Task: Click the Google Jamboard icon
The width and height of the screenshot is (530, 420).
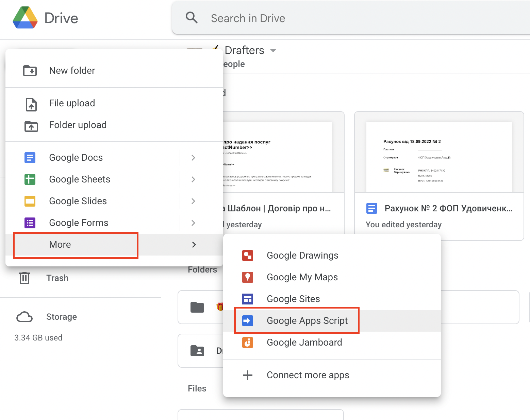Action: (247, 343)
